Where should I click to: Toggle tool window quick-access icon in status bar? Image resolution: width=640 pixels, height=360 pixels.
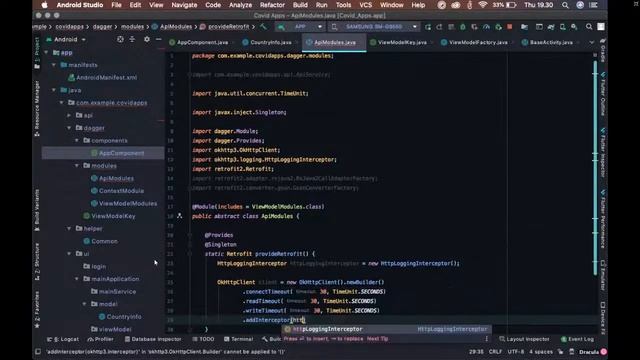tap(38, 351)
